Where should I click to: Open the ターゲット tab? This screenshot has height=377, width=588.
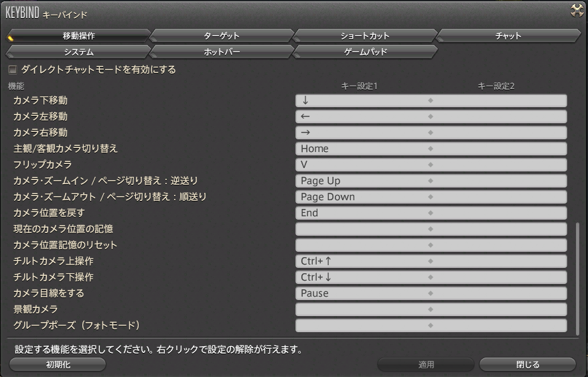click(222, 35)
